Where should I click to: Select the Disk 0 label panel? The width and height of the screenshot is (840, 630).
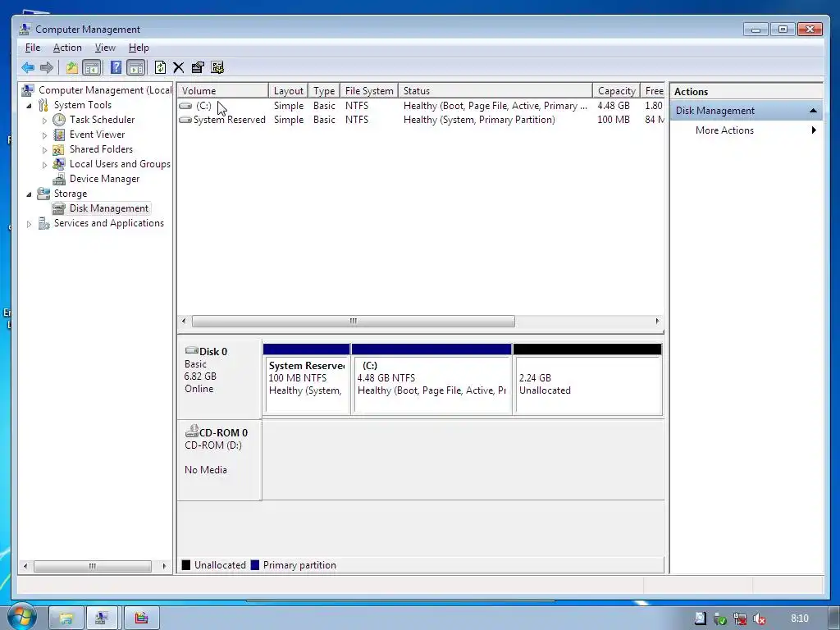[220, 379]
